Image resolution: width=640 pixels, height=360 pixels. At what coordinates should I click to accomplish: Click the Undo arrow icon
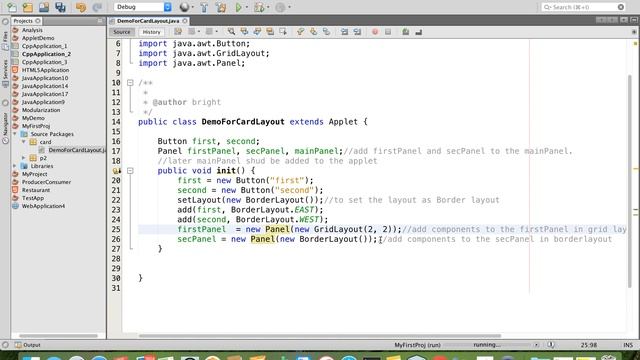tap(81, 7)
